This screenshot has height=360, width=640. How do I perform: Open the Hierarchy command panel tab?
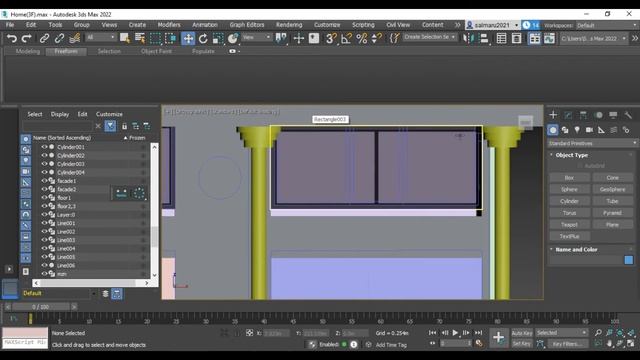583,115
